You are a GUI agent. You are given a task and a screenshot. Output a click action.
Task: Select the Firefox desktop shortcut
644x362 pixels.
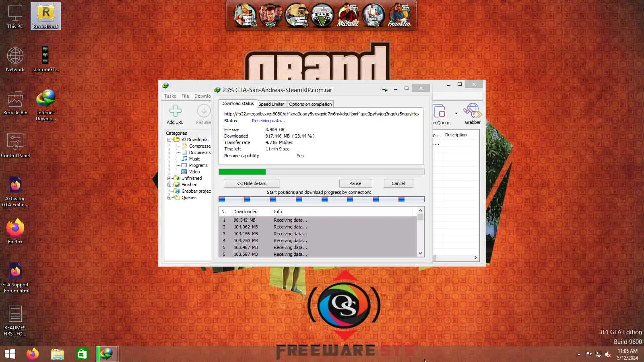click(15, 231)
